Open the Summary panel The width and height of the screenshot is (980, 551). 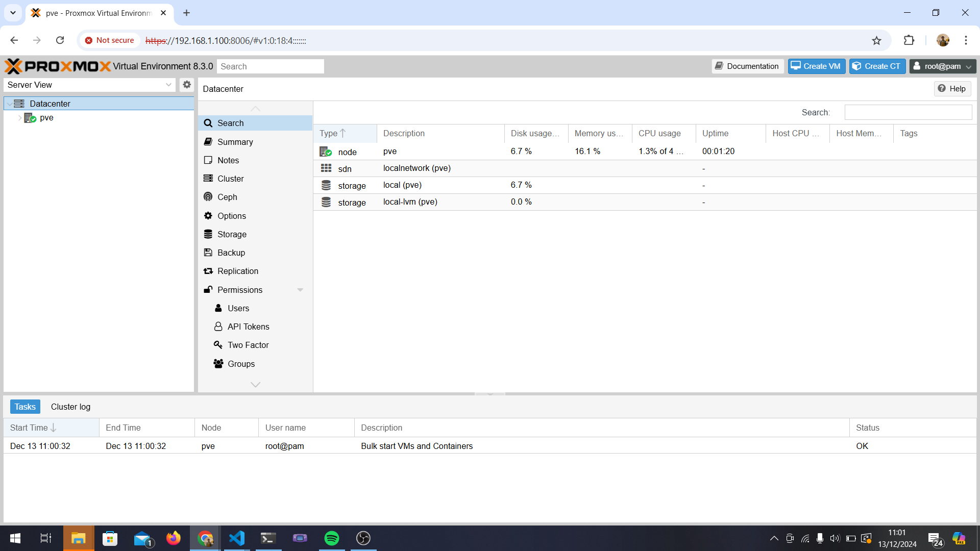255,142
